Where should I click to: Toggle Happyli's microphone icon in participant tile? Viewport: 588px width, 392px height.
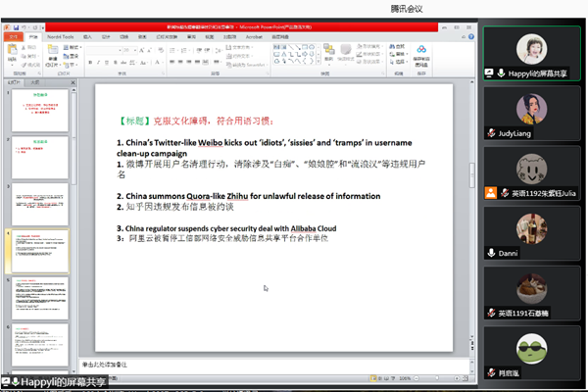click(501, 73)
